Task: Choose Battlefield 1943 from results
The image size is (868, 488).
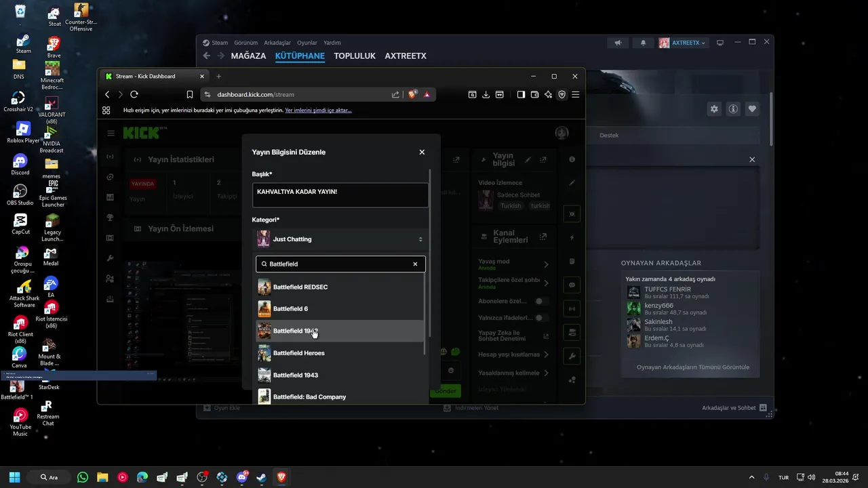Action: click(340, 375)
